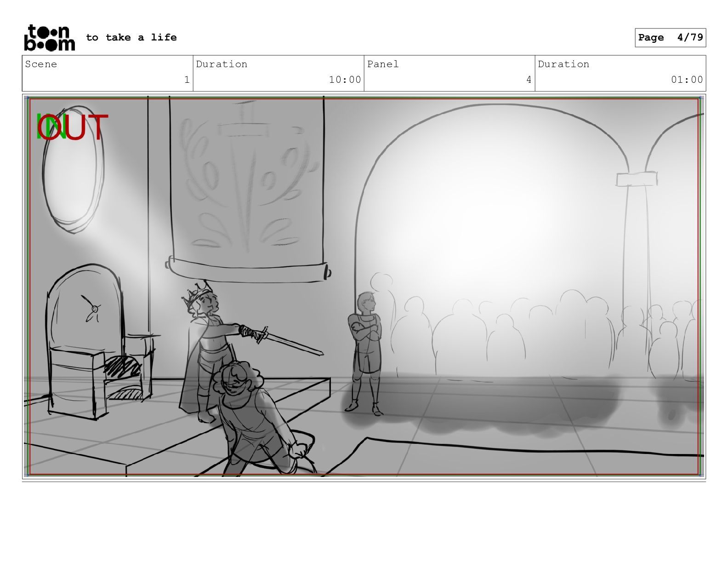Click the 'Scene' header label
This screenshot has width=728, height=563.
(41, 64)
